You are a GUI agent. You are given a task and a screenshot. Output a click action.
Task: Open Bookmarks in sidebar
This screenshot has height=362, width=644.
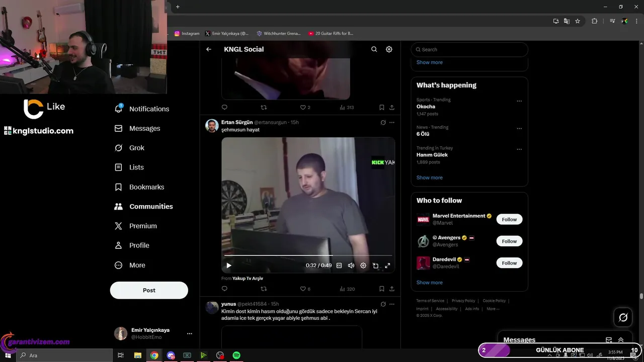coord(140,187)
